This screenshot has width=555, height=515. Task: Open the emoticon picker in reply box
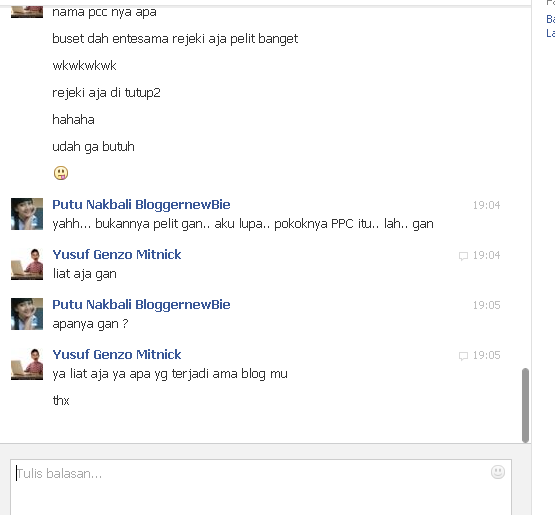tap(498, 472)
